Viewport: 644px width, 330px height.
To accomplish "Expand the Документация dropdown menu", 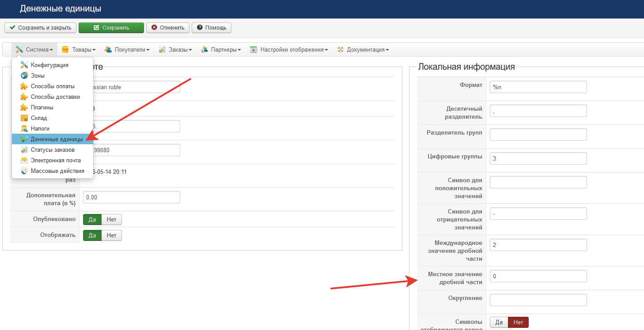I will click(363, 49).
